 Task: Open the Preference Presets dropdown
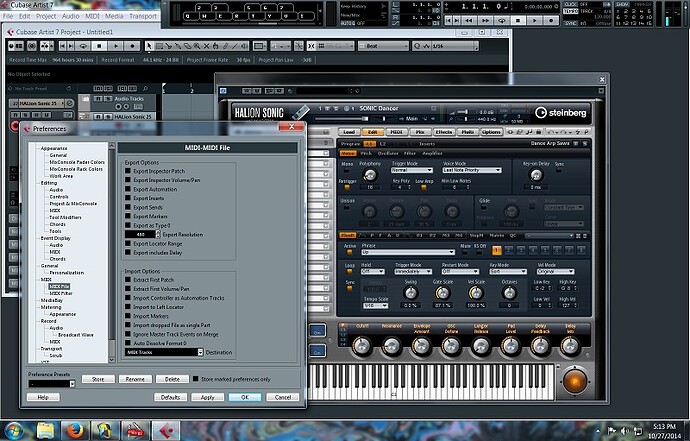(51, 384)
